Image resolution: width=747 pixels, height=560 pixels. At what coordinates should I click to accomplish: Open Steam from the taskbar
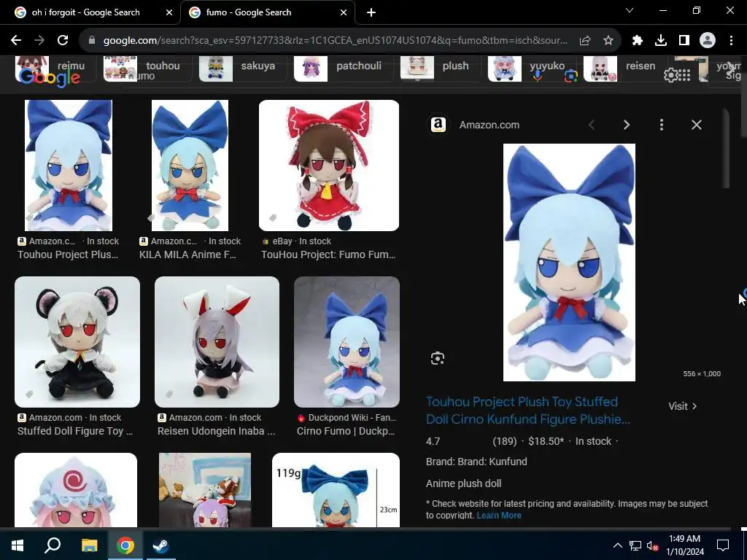coord(161,545)
